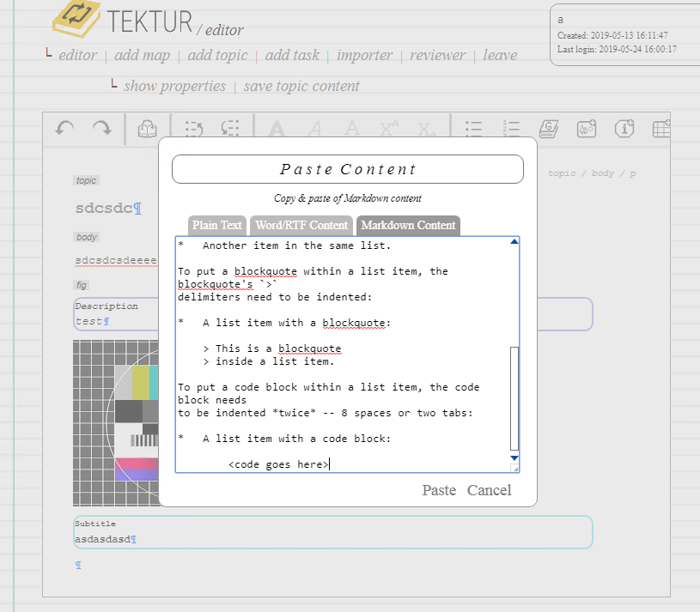This screenshot has height=612, width=700.
Task: Click the undo arrow in the toolbar
Action: [x=64, y=129]
